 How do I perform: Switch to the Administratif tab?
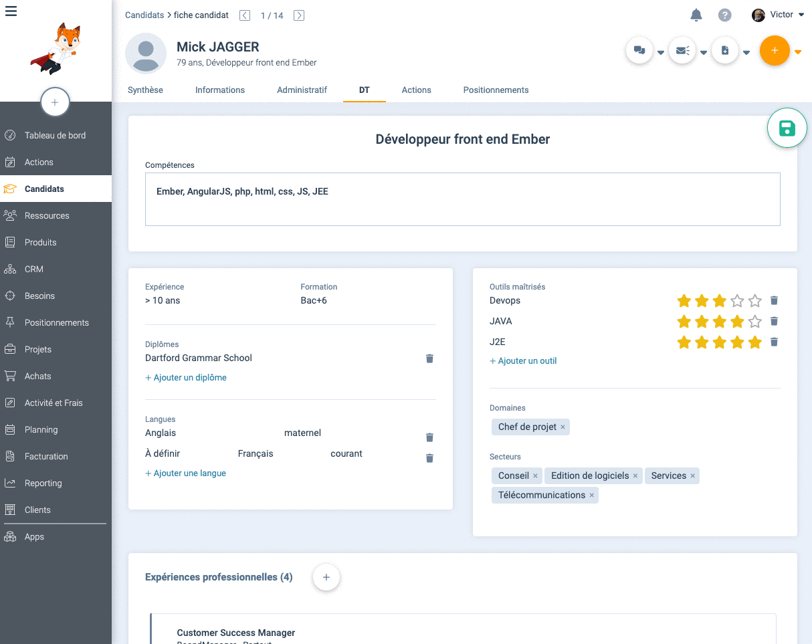(302, 90)
